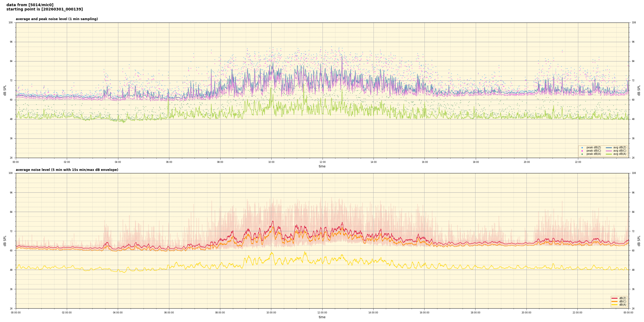Click the 36 tick on lower chart's left axis

[11, 289]
